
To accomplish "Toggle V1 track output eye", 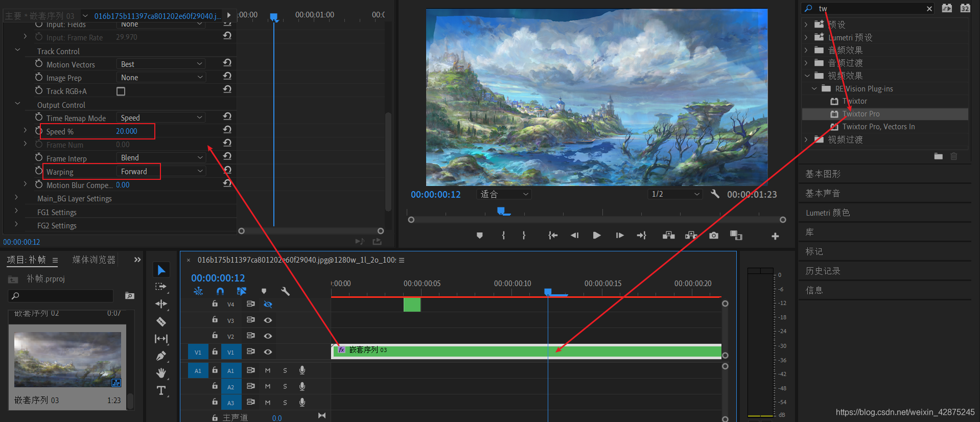I will tap(268, 352).
